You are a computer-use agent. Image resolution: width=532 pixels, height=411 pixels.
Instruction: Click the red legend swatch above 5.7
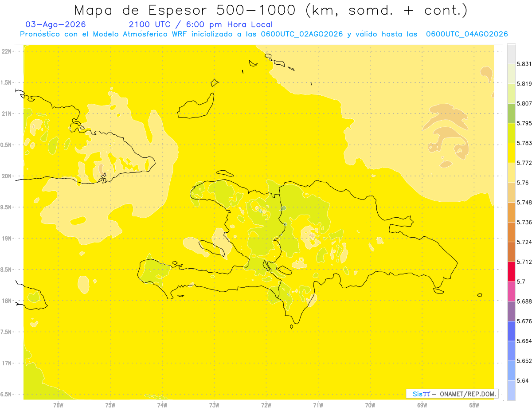pyautogui.click(x=511, y=271)
